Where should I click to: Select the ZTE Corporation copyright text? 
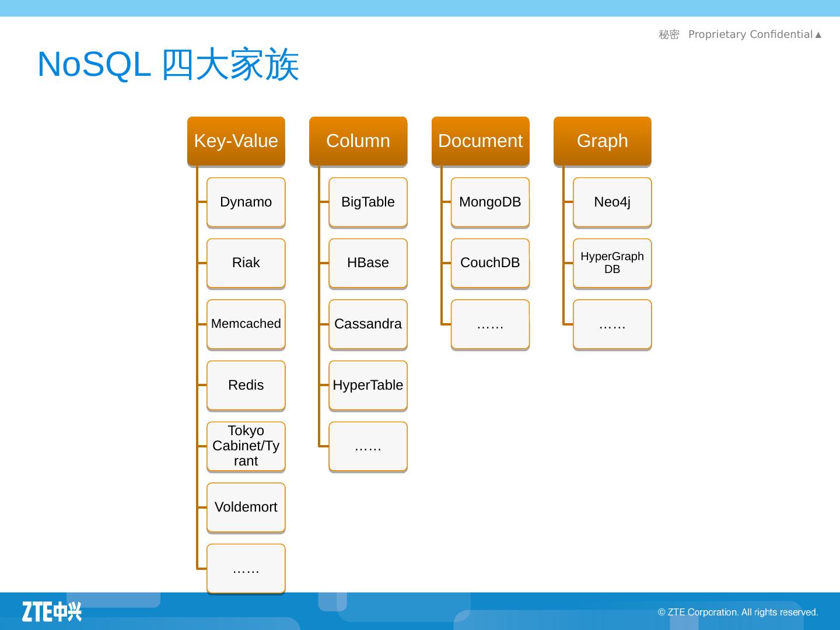coord(738,612)
